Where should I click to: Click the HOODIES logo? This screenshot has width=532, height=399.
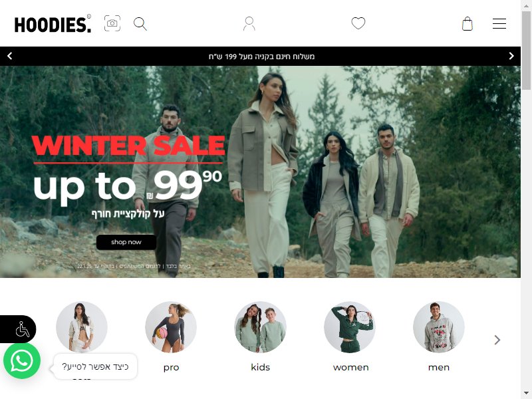click(x=53, y=24)
